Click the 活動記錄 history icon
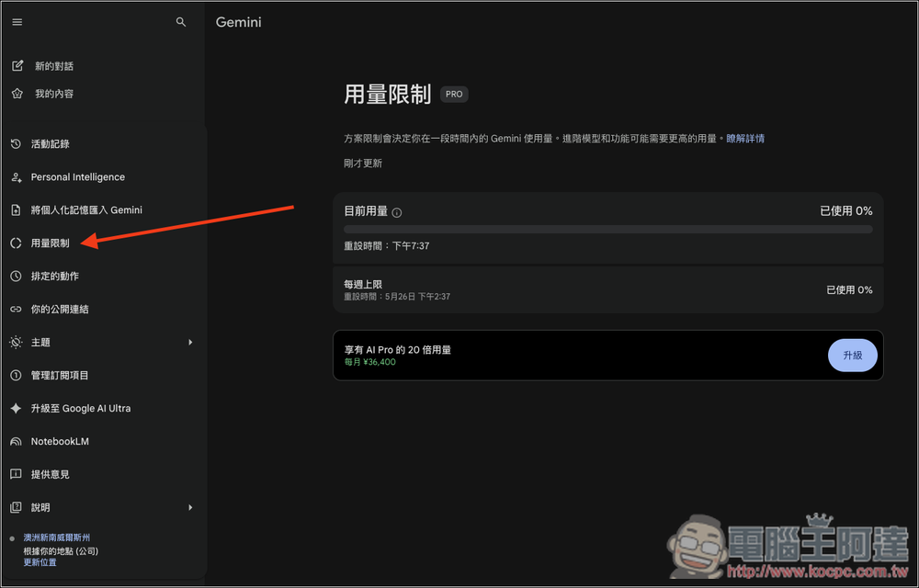 point(16,143)
